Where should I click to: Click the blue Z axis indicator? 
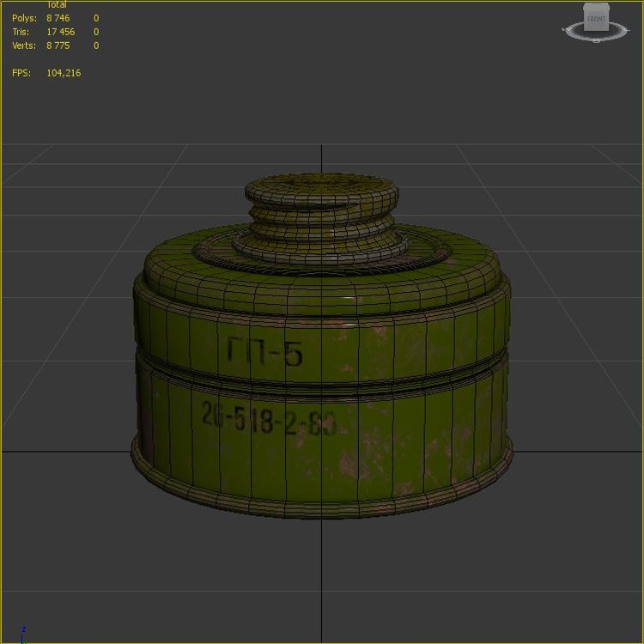coord(23,629)
